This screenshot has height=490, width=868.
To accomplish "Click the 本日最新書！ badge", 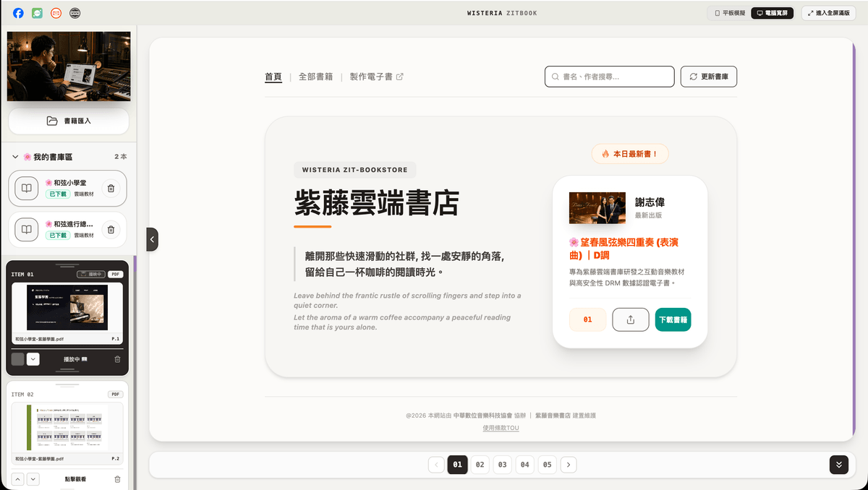I will [x=629, y=154].
